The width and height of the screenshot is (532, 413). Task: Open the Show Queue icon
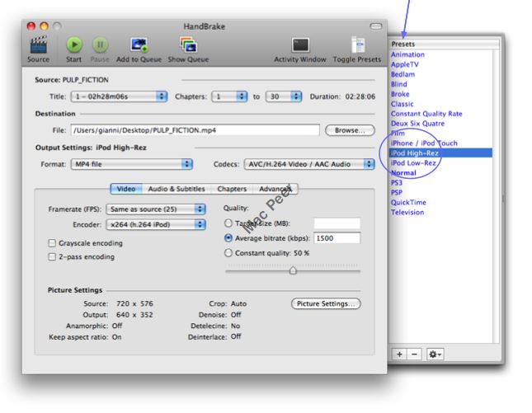(x=188, y=45)
